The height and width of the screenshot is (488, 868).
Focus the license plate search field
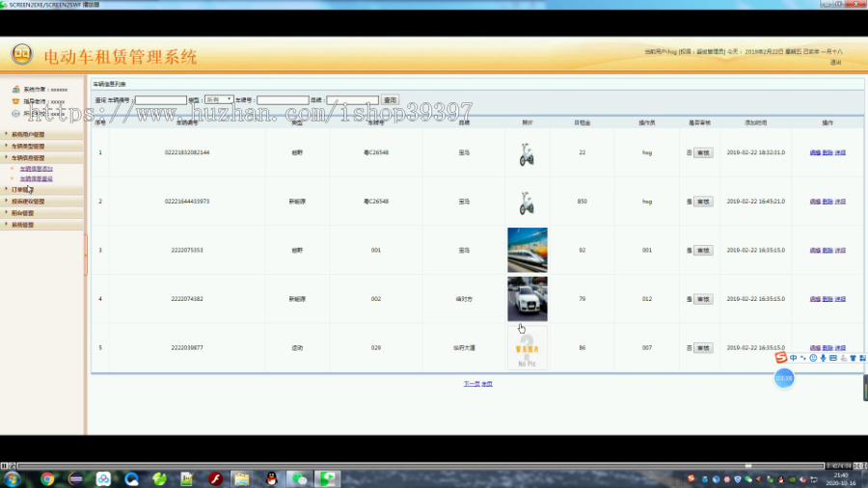click(x=283, y=100)
